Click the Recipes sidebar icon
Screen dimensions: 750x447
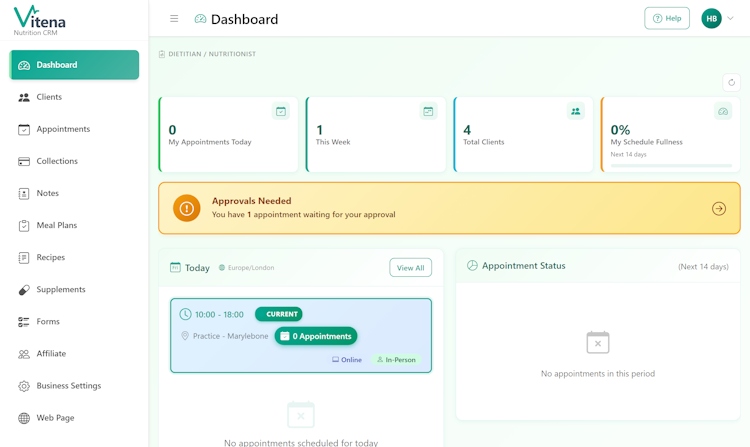(x=24, y=258)
